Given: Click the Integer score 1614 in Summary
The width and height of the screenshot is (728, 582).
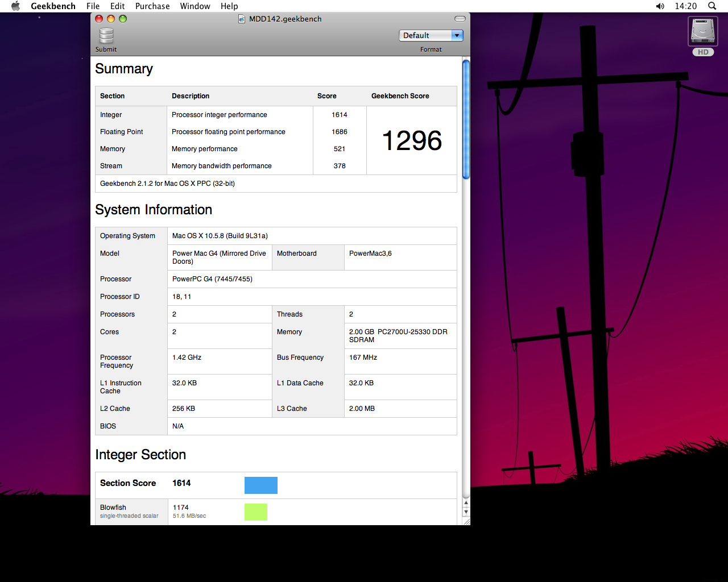Looking at the screenshot, I should 340,115.
